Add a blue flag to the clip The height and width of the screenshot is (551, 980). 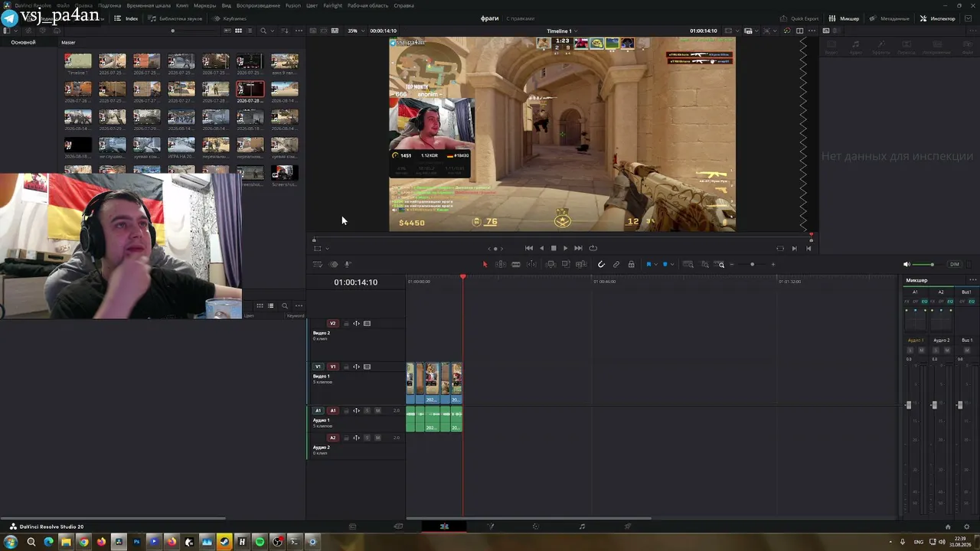648,265
